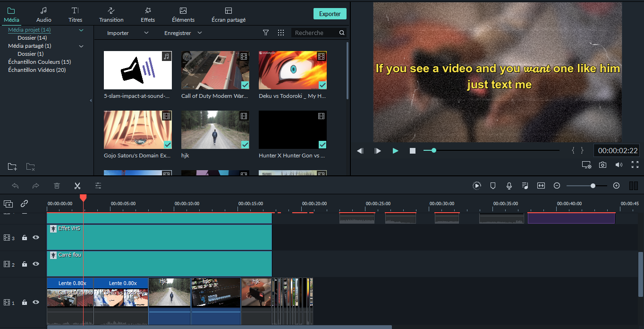Hide track 3 using its eye icon
This screenshot has width=644, height=329.
pyautogui.click(x=36, y=238)
